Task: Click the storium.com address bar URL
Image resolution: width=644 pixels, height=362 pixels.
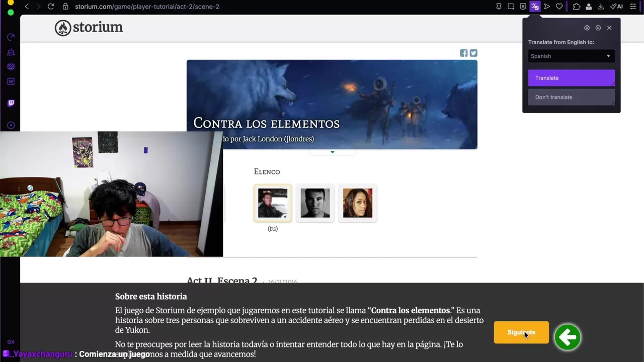Action: (x=147, y=7)
